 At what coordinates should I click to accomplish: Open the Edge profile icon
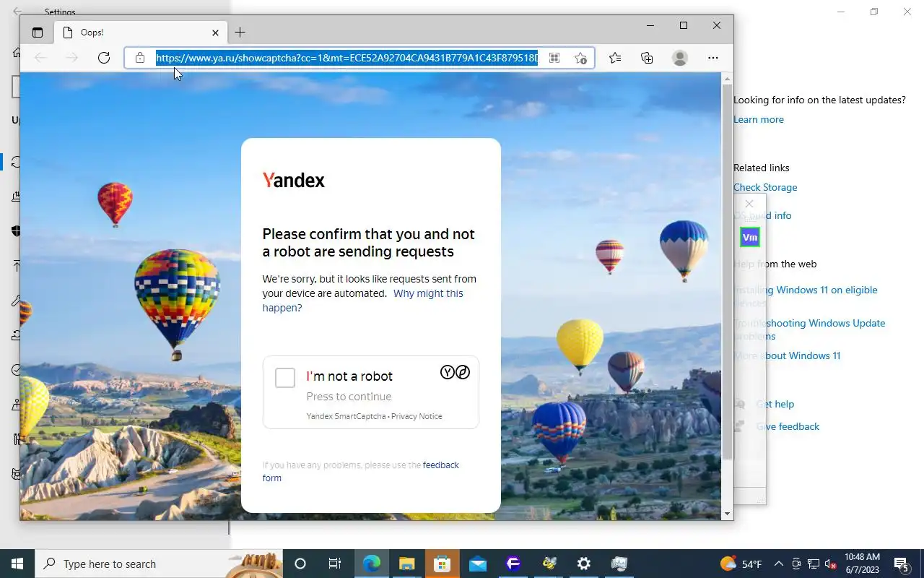pos(680,58)
